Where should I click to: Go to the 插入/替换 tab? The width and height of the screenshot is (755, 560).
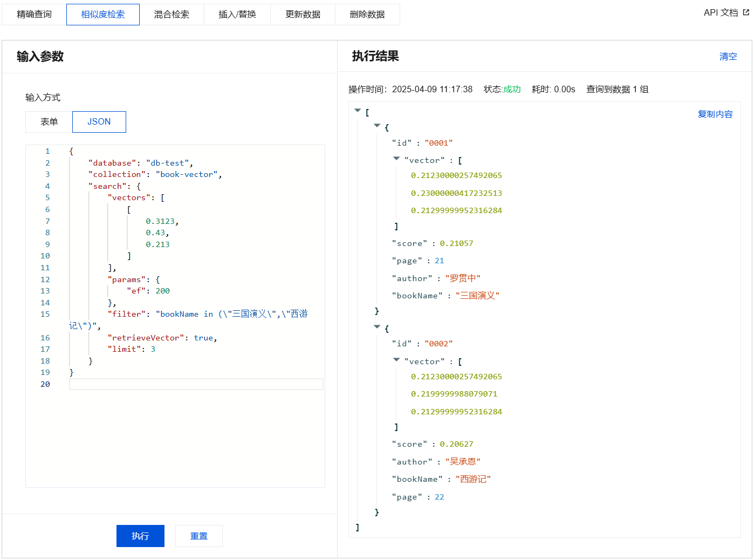pyautogui.click(x=237, y=15)
